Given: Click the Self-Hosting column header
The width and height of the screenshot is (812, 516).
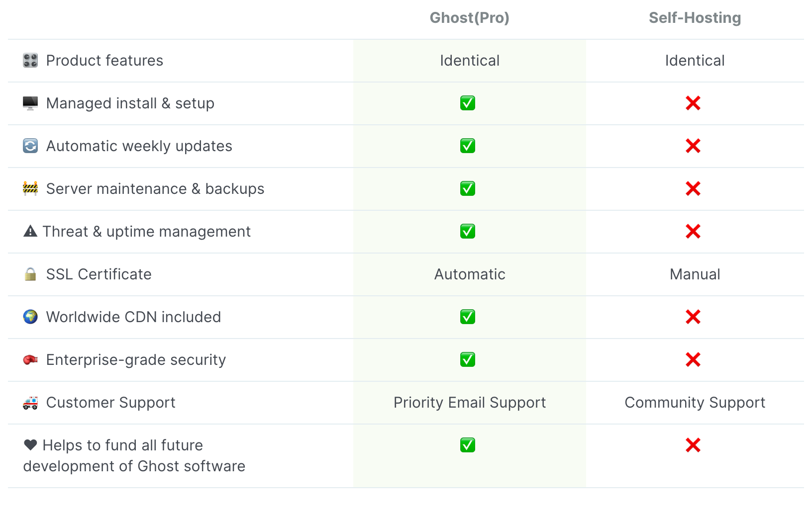Looking at the screenshot, I should (695, 18).
